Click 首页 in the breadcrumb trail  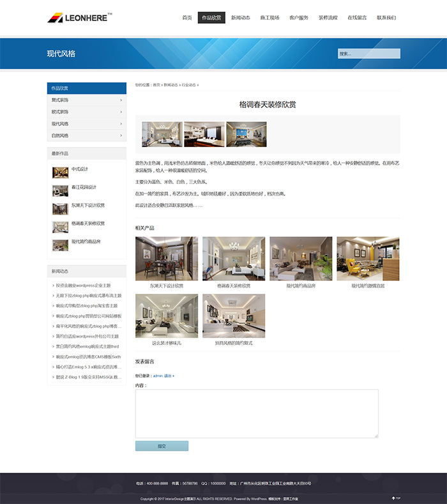coord(156,85)
